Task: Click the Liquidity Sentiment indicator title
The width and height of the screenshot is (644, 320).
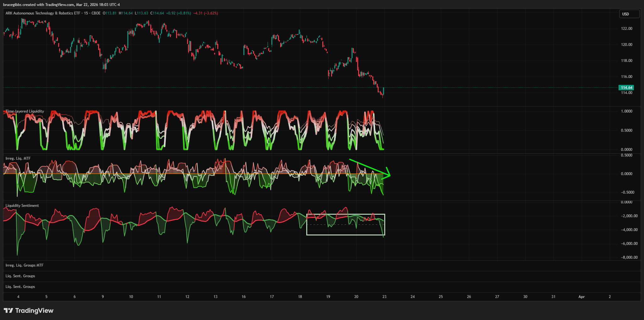Action: (x=22, y=206)
